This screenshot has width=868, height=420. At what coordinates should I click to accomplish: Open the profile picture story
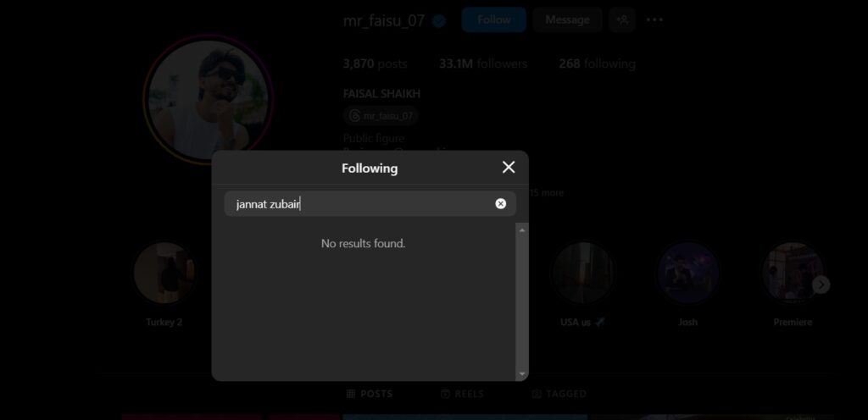point(209,99)
